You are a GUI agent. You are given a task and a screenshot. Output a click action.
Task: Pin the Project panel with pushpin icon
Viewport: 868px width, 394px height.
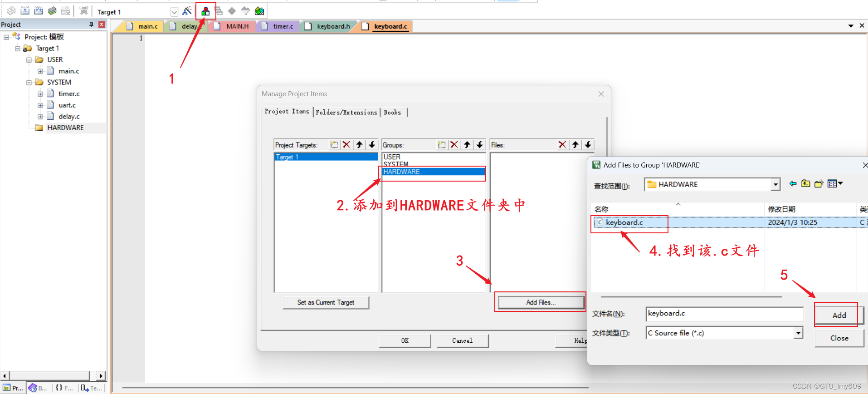[91, 25]
